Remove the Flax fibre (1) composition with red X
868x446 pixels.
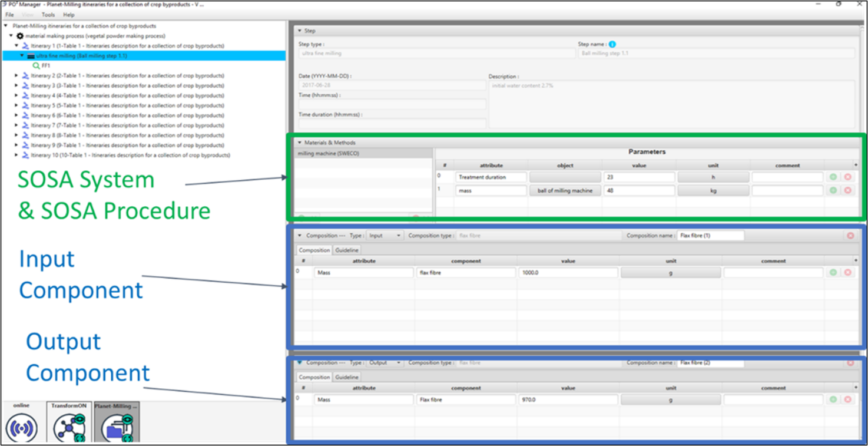(850, 236)
